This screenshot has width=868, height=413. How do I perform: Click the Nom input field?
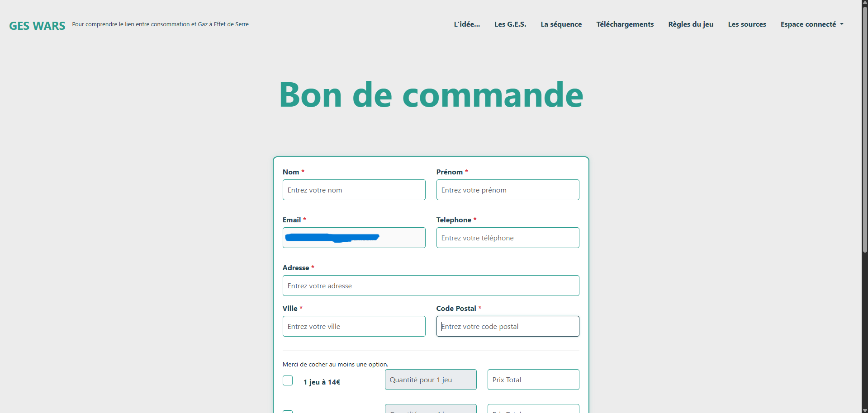click(354, 190)
